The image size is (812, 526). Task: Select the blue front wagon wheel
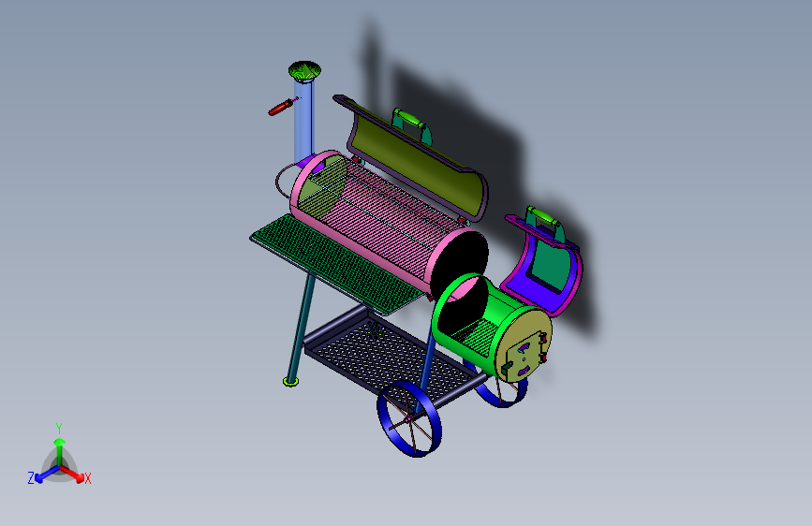pos(409,418)
